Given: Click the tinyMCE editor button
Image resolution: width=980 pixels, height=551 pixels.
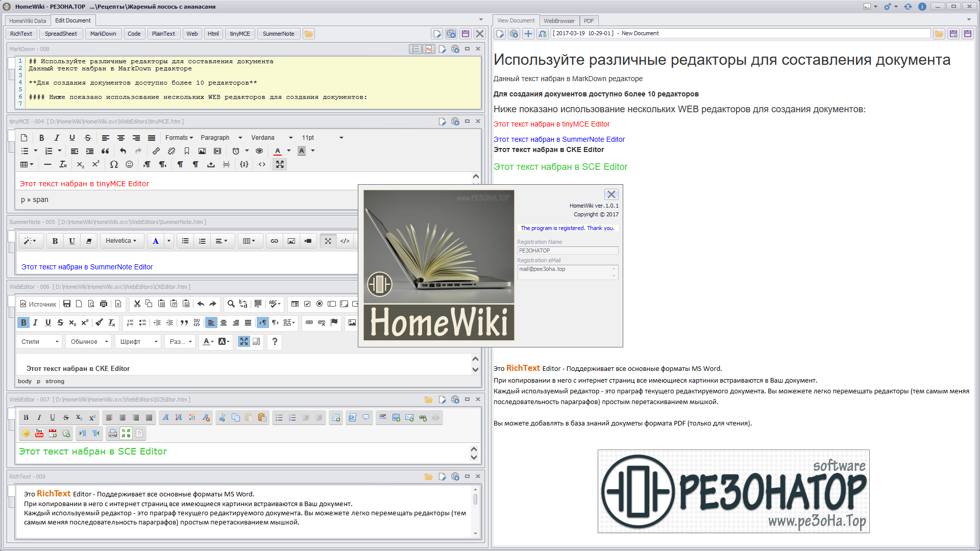Looking at the screenshot, I should click(x=240, y=34).
